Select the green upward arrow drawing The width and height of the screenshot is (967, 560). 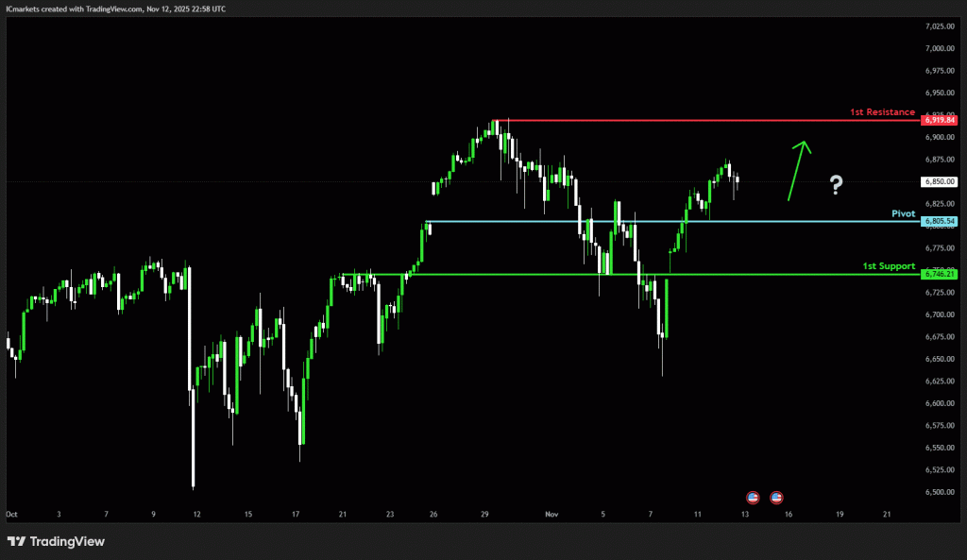click(x=797, y=170)
